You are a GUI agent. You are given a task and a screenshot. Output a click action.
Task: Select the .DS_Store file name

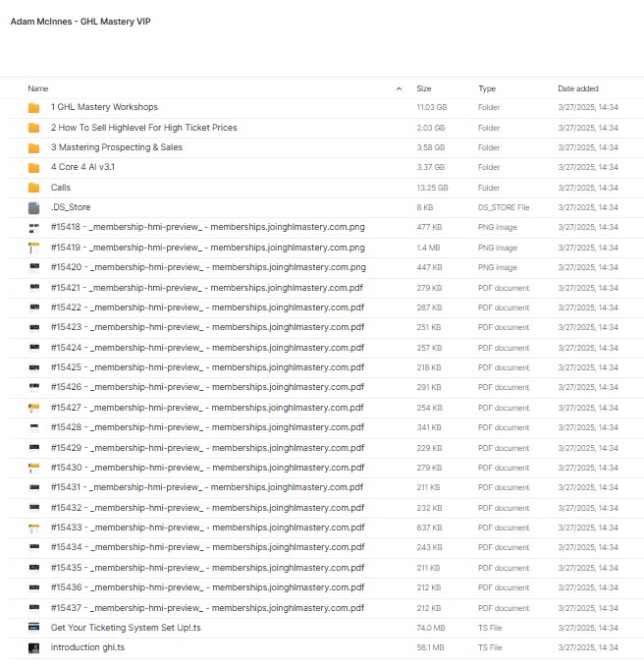(71, 207)
